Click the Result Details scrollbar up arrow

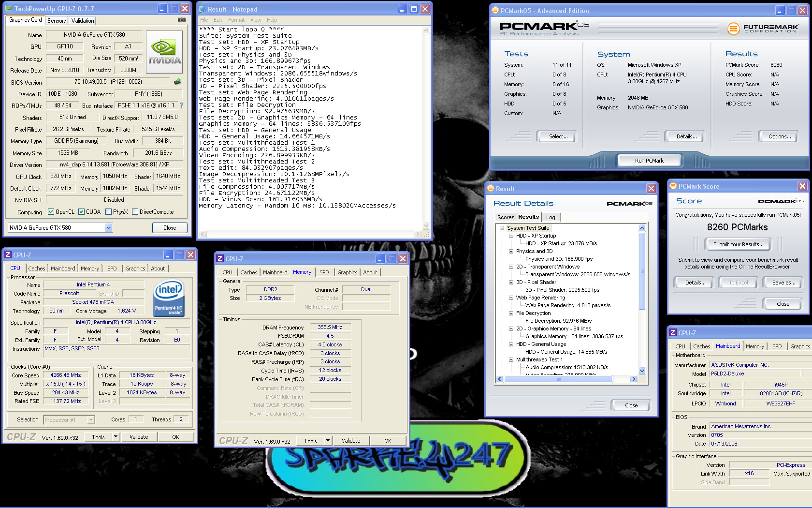[x=642, y=228]
